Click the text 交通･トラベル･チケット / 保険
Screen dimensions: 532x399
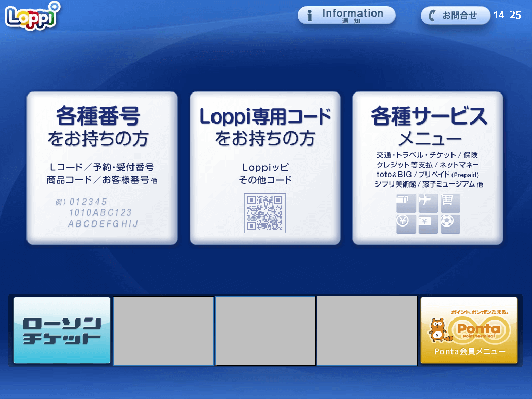click(x=427, y=155)
